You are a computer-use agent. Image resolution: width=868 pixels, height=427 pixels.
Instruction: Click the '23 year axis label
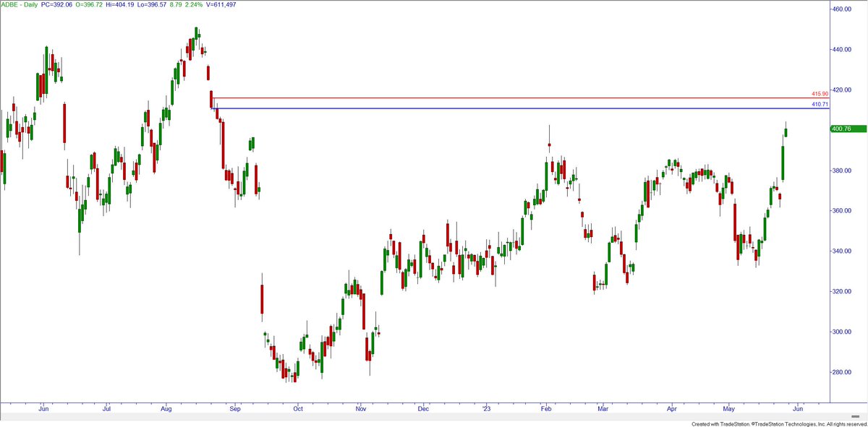coord(486,407)
